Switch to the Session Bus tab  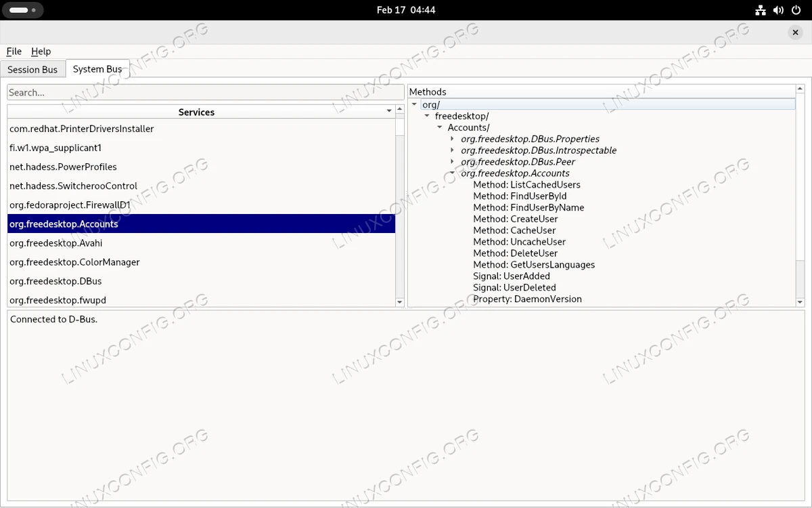(x=32, y=70)
